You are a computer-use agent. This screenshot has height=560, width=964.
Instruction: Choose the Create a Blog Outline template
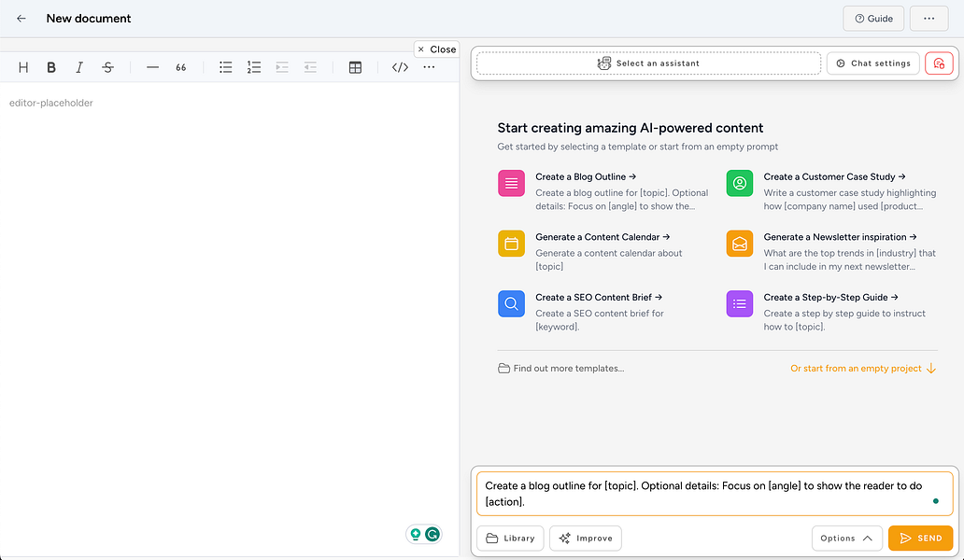(586, 176)
